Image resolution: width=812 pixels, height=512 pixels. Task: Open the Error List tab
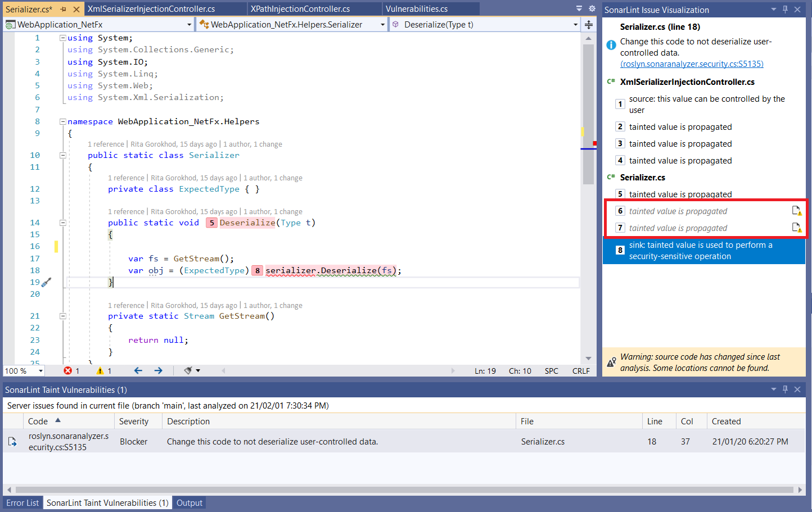pos(22,503)
